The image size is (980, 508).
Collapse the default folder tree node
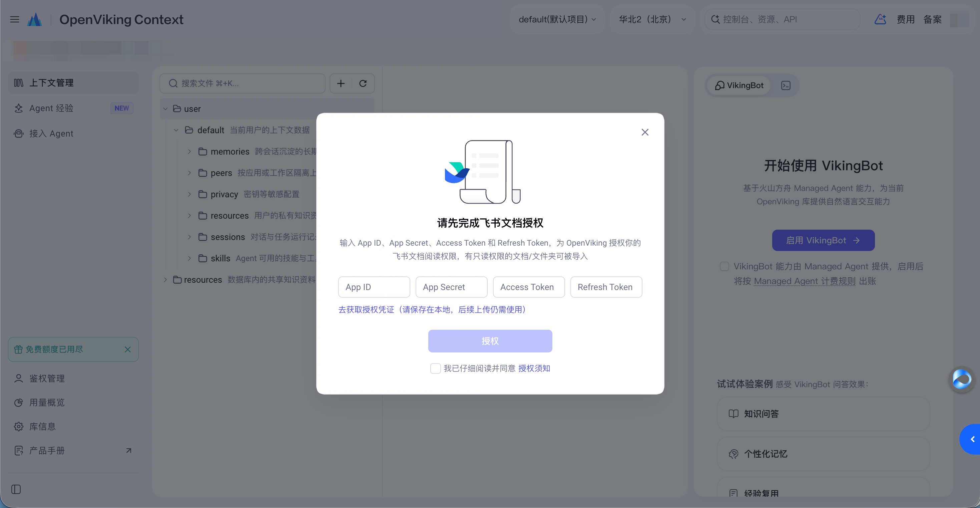(x=176, y=130)
